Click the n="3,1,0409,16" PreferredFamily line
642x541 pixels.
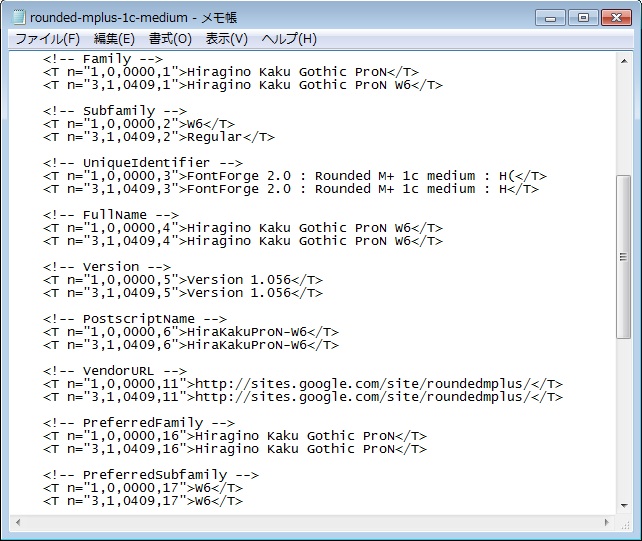click(x=235, y=449)
